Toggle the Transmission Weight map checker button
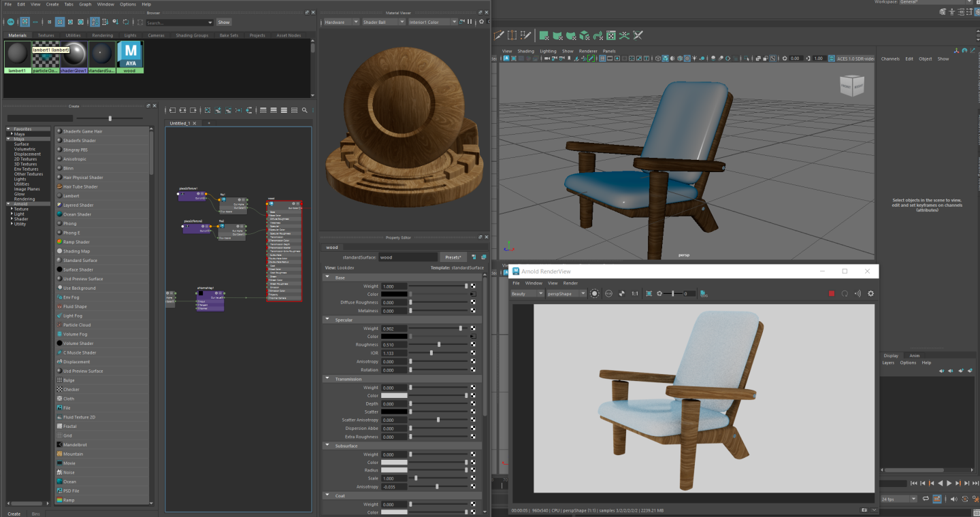980x517 pixels. click(x=473, y=388)
